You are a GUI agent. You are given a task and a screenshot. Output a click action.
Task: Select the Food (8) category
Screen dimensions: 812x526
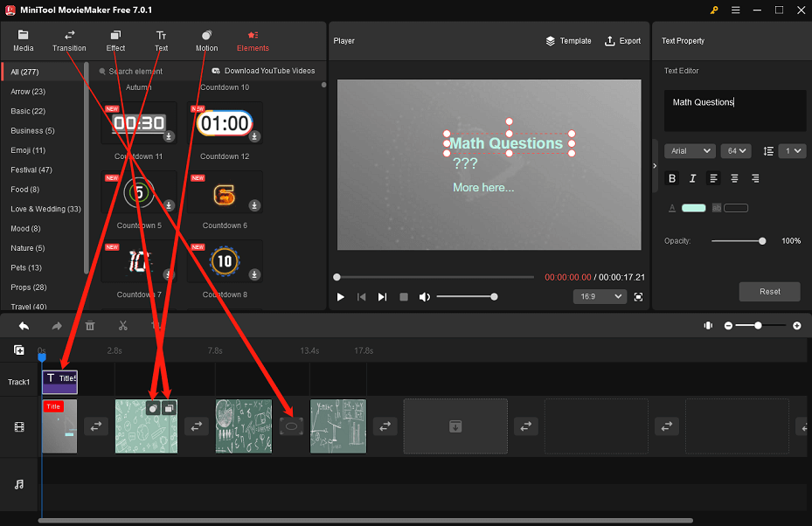[24, 190]
